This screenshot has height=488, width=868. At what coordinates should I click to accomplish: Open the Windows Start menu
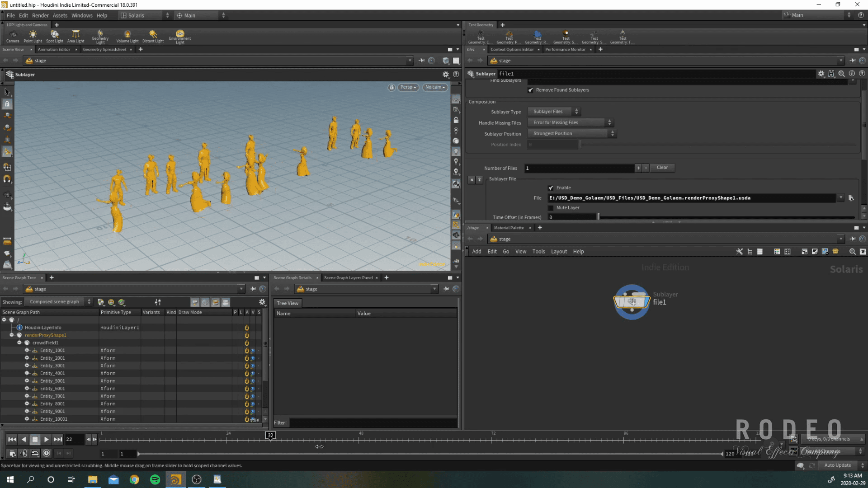10,479
